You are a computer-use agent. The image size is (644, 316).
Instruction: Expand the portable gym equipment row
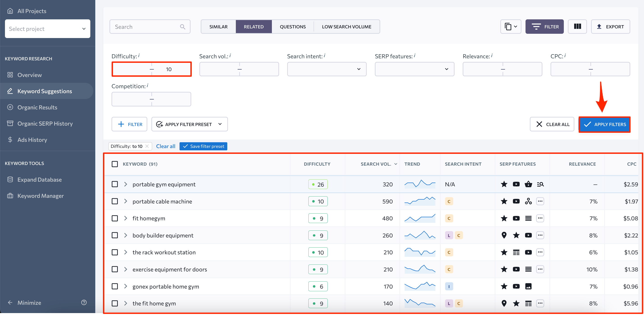tap(126, 184)
